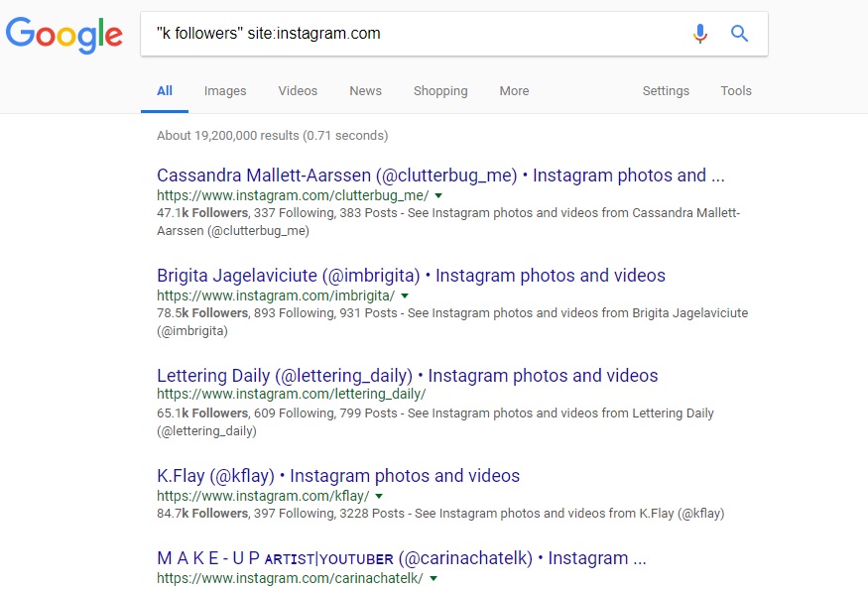
Task: Click the "84.7k Followers" snippet text
Action: pos(202,514)
